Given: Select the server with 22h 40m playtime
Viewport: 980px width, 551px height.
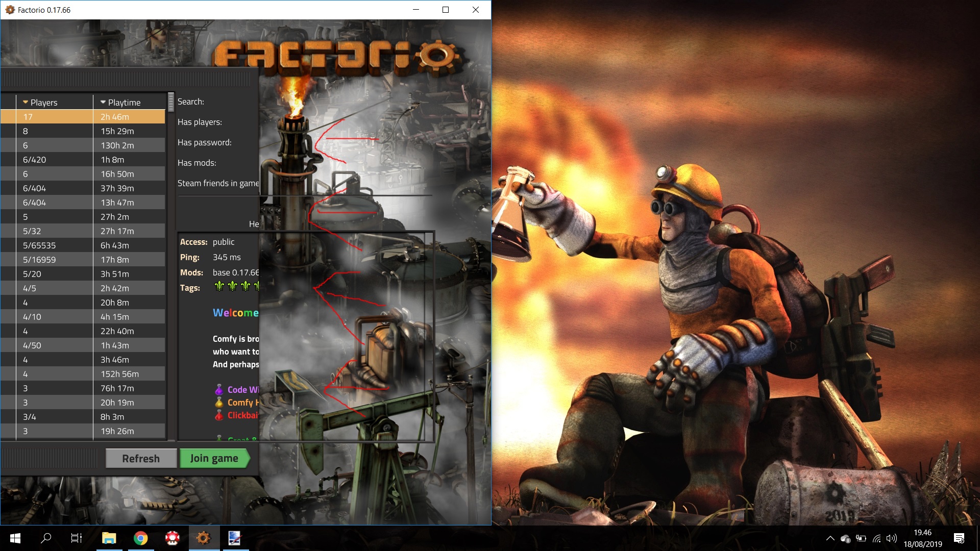Looking at the screenshot, I should coord(83,331).
